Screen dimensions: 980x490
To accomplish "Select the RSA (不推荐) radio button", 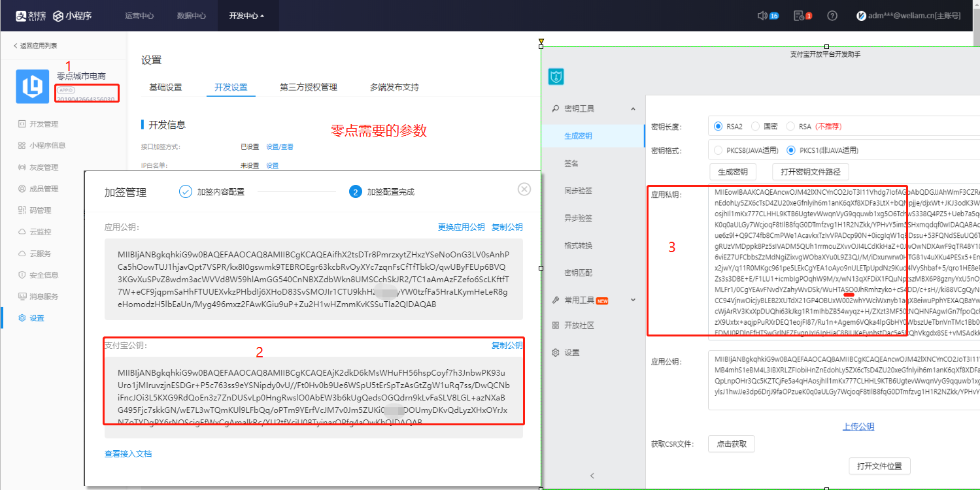I will pyautogui.click(x=790, y=126).
